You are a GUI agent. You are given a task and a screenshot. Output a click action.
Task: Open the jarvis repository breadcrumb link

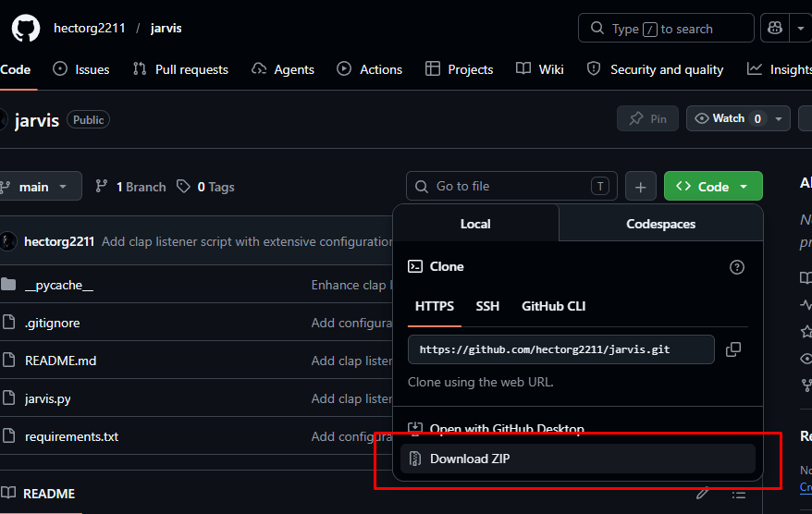coord(166,28)
